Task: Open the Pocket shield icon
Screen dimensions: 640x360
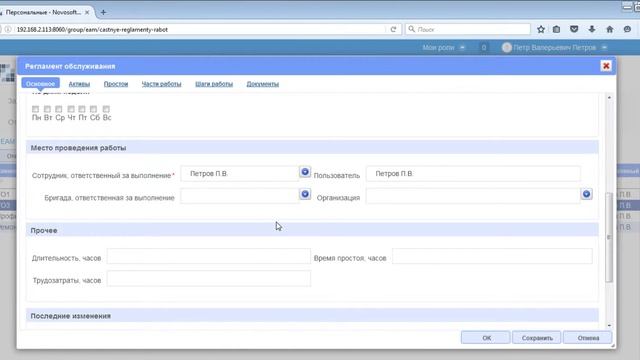Action: pos(574,29)
